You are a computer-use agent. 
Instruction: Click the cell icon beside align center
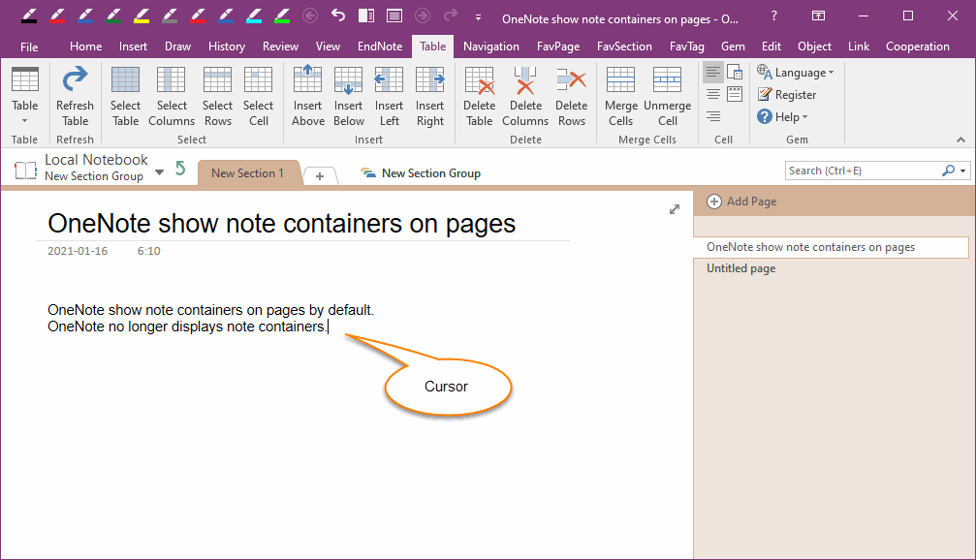pos(735,94)
